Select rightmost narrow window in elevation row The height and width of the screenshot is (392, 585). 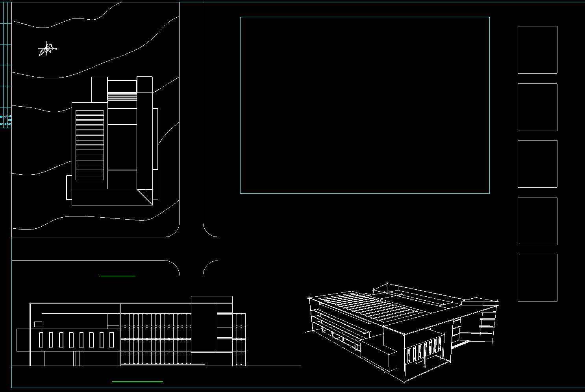(112, 340)
